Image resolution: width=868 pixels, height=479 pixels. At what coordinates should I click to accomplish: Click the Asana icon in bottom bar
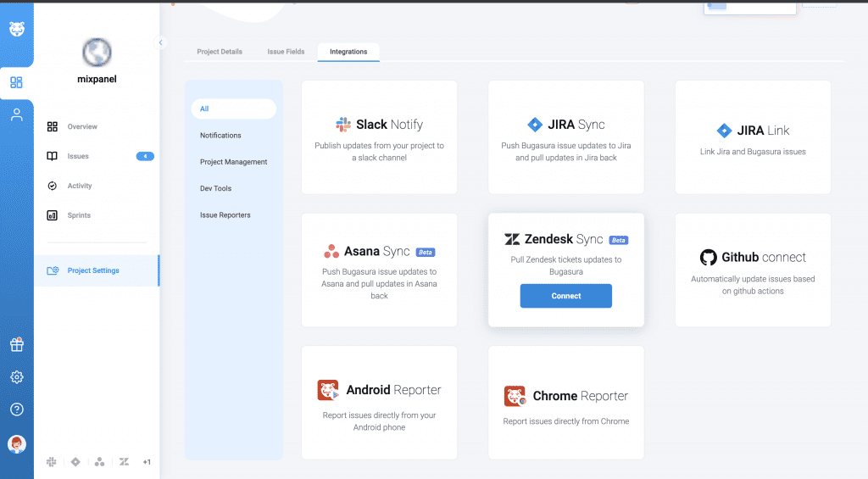pyautogui.click(x=100, y=462)
